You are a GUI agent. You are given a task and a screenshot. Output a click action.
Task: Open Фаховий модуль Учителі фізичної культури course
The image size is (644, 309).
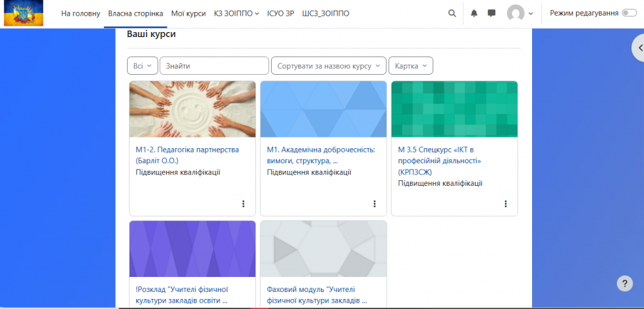pyautogui.click(x=317, y=295)
